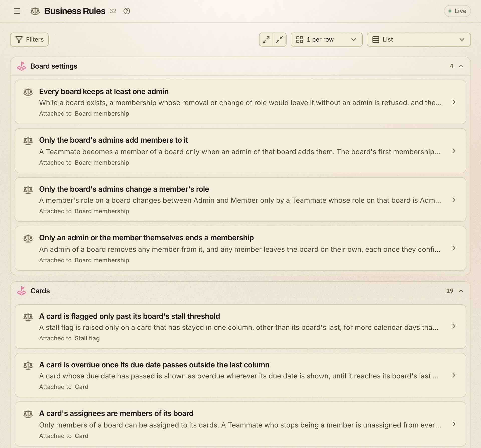The width and height of the screenshot is (481, 448).
Task: Click 'Board membership' link under 'ends a membership' rule
Action: (102, 260)
